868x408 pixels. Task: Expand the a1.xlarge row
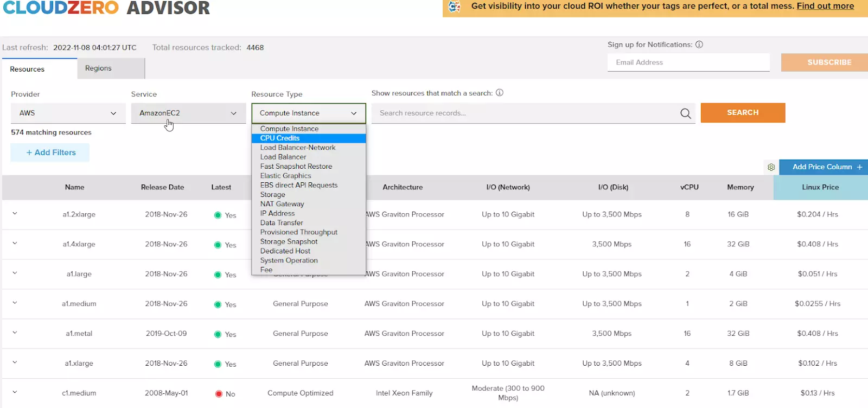pyautogui.click(x=15, y=363)
